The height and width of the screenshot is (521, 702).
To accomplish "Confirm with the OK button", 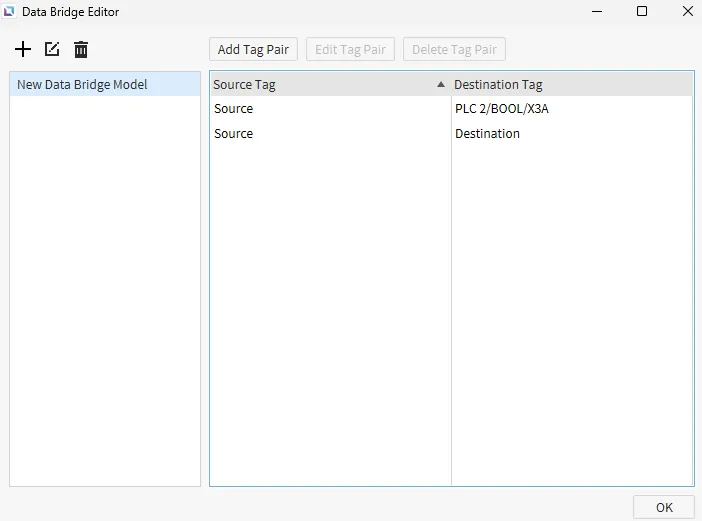I will point(664,507).
